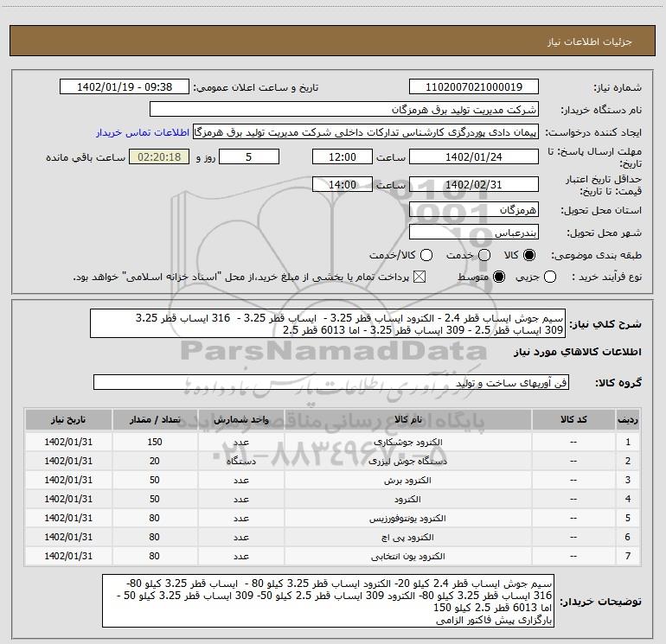Click the response deadline time 12:00

click(x=343, y=156)
